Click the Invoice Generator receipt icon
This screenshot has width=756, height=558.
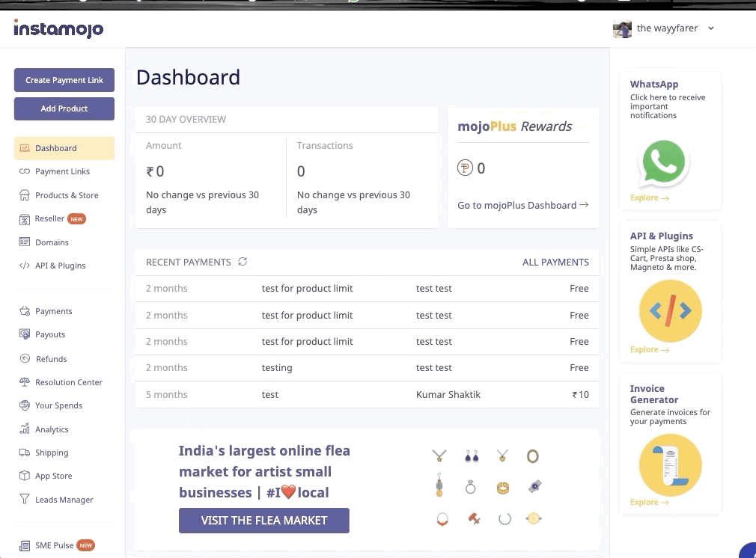point(670,465)
